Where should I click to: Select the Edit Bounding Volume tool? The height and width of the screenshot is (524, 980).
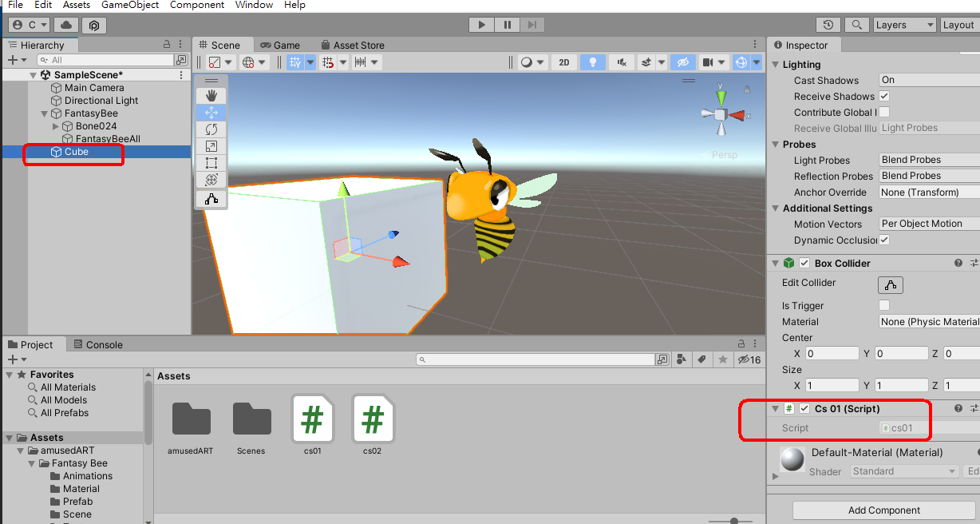[x=211, y=199]
